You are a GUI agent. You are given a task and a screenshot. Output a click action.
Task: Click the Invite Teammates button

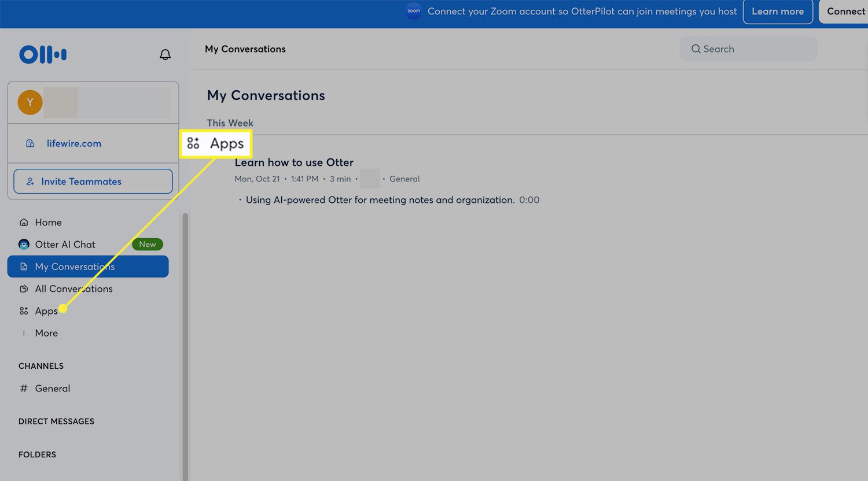click(93, 182)
